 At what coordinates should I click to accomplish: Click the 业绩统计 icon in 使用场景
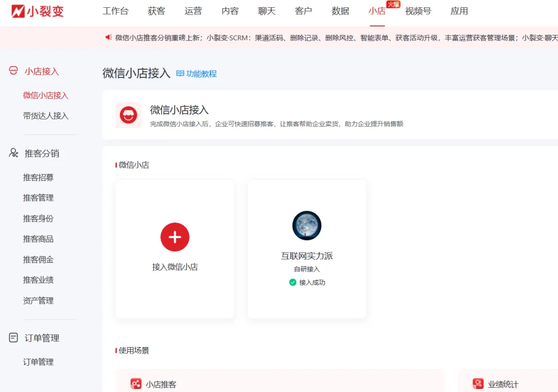point(477,383)
